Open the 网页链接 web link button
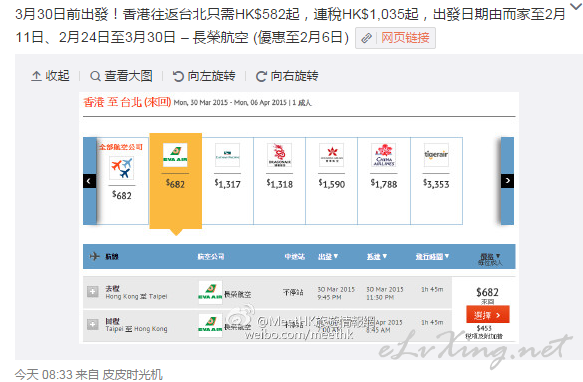Viewport: 583px width, 382px height. tap(395, 38)
